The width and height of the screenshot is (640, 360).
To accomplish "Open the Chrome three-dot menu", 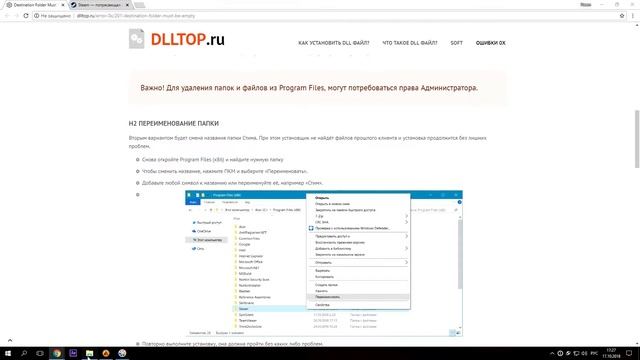I will [633, 16].
